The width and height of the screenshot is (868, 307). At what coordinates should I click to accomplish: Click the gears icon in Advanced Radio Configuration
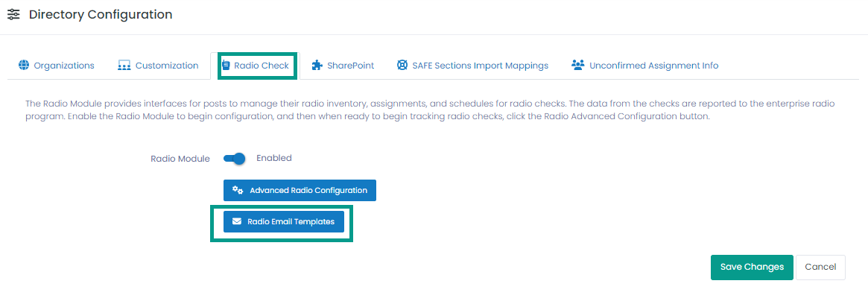click(238, 190)
